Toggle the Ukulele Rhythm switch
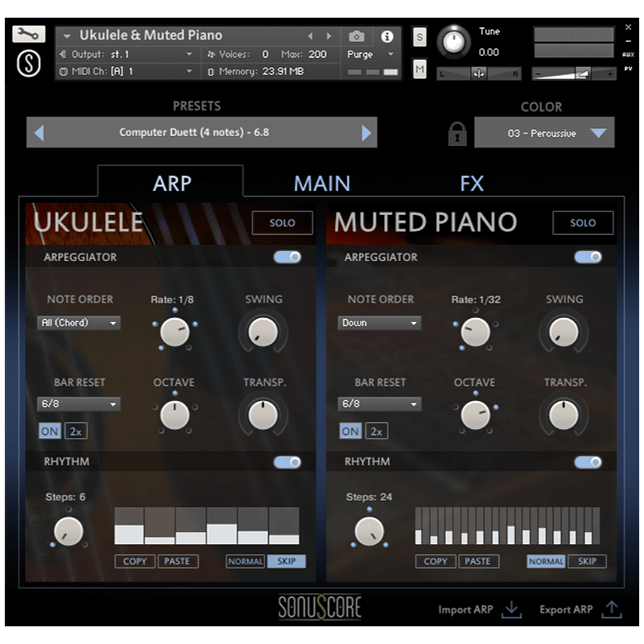 click(x=287, y=462)
